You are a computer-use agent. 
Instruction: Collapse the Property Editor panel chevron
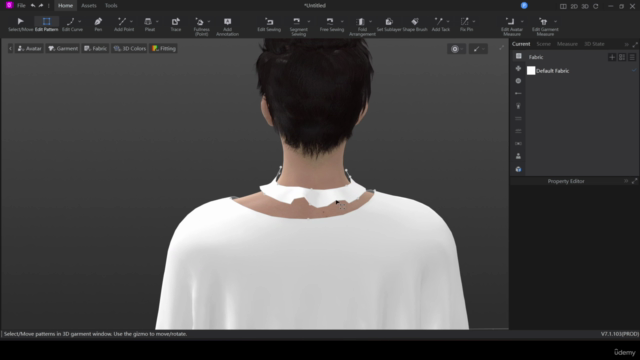pyautogui.click(x=626, y=181)
